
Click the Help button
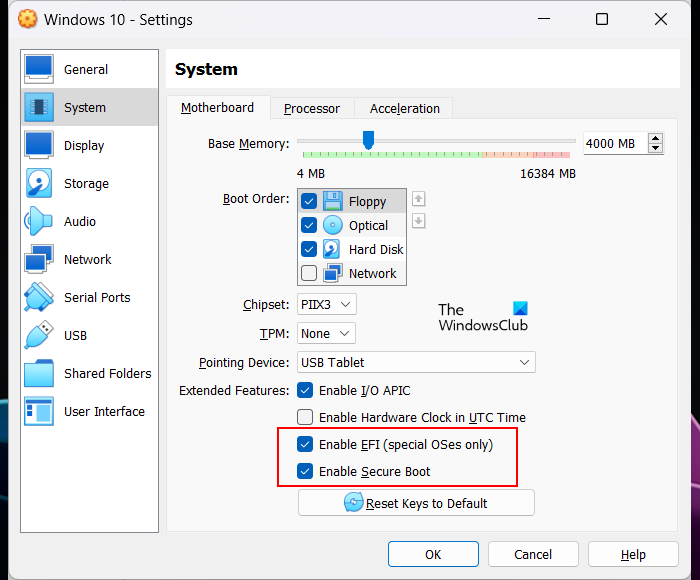coord(633,554)
